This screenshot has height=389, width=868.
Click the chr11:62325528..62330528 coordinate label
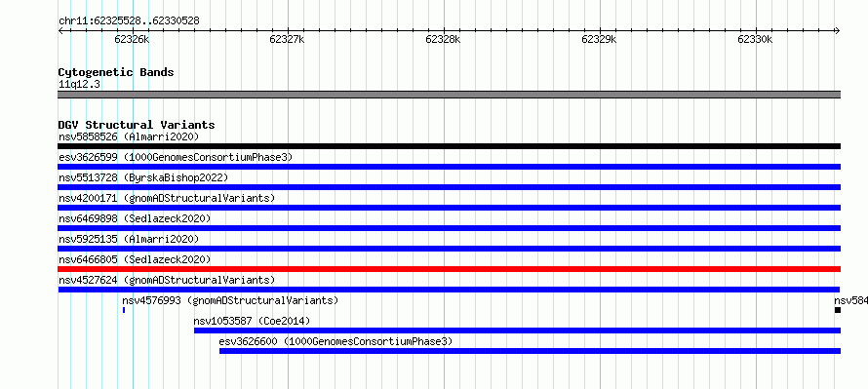coord(129,21)
